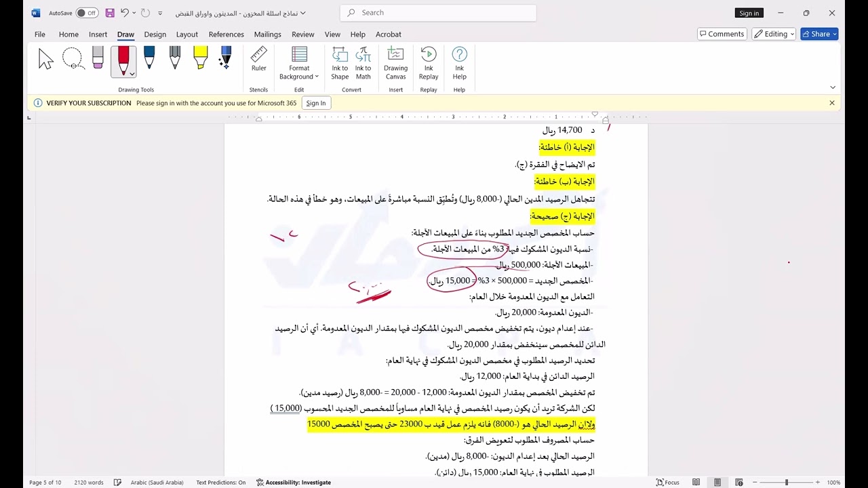Go to the References tab

pyautogui.click(x=226, y=34)
